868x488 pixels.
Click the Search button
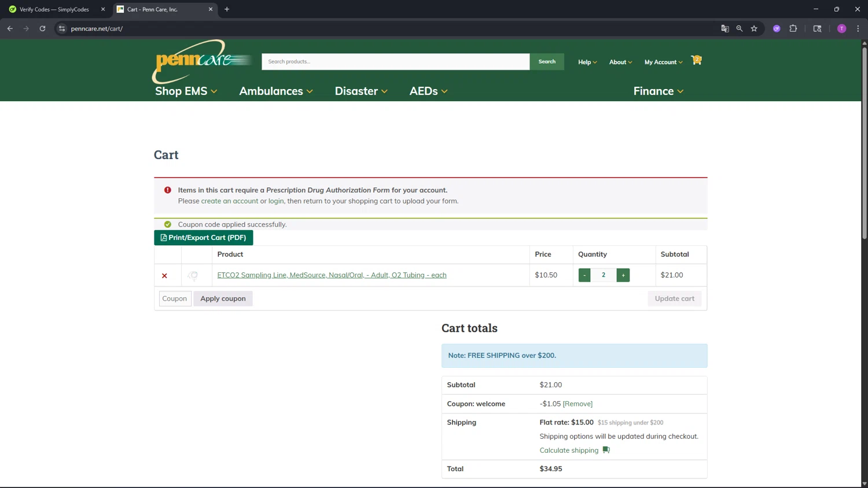coord(547,61)
